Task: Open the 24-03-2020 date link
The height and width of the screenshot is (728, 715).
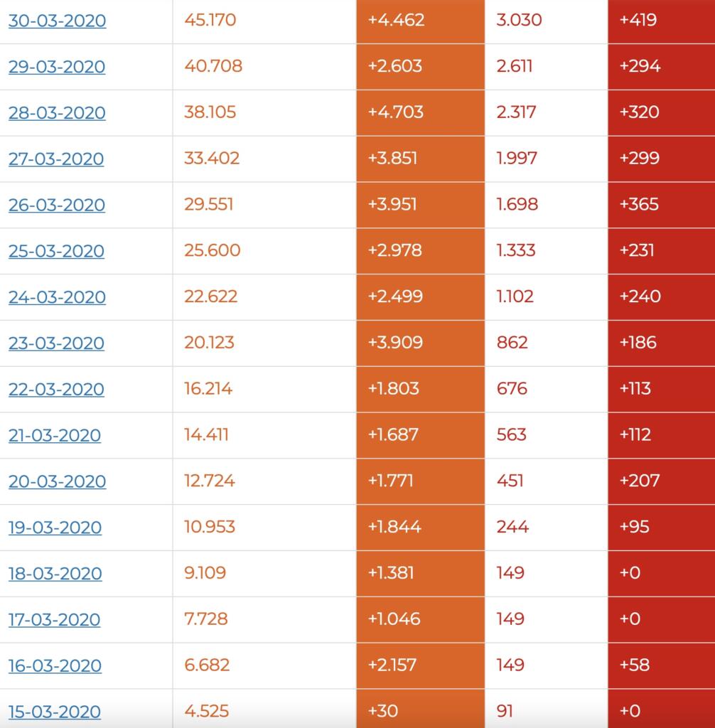Action: pos(57,297)
